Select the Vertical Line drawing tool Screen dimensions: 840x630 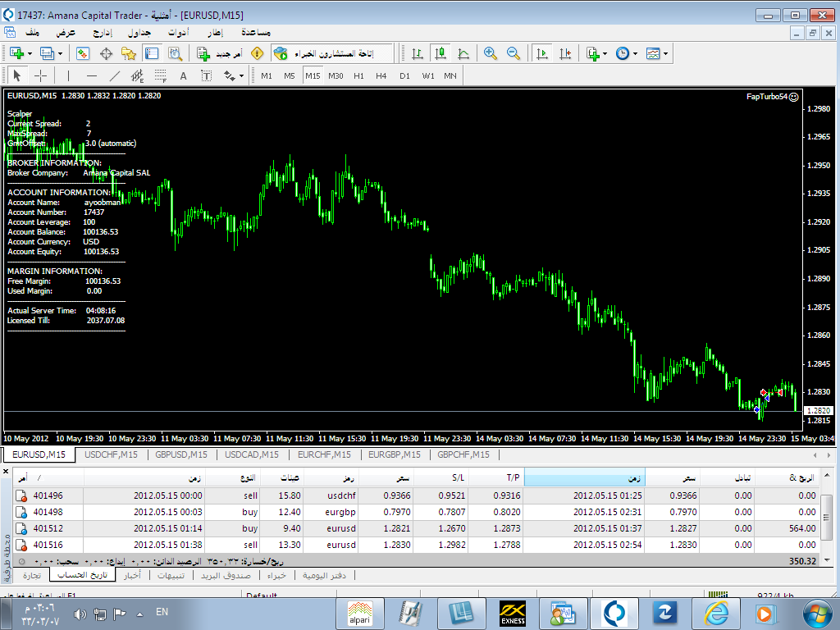click(68, 76)
